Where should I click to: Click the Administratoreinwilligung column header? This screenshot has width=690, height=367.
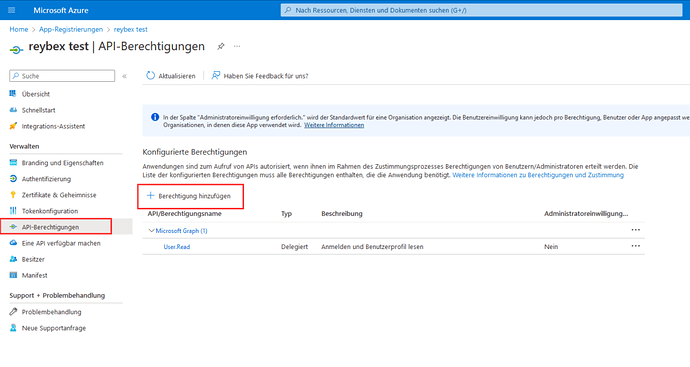[586, 214]
